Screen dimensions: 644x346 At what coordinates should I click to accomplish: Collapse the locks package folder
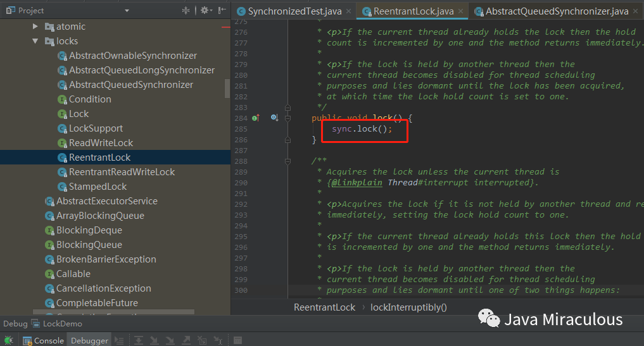click(35, 41)
